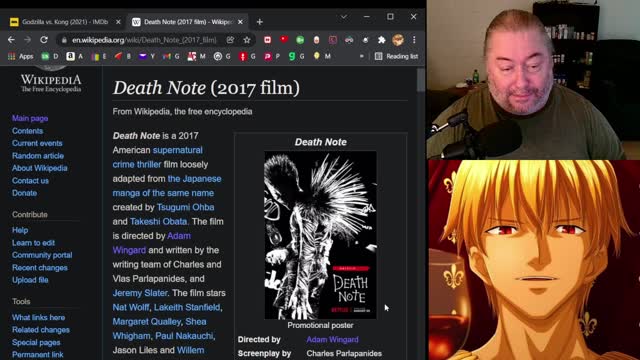The height and width of the screenshot is (360, 640).
Task: Open the Apps bookmarks shortcut
Action: (x=21, y=56)
